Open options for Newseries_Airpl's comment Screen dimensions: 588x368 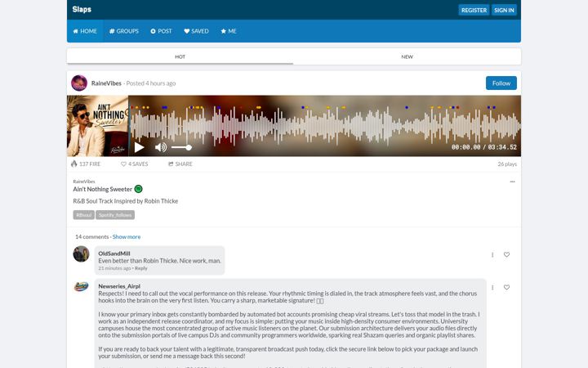coord(492,287)
